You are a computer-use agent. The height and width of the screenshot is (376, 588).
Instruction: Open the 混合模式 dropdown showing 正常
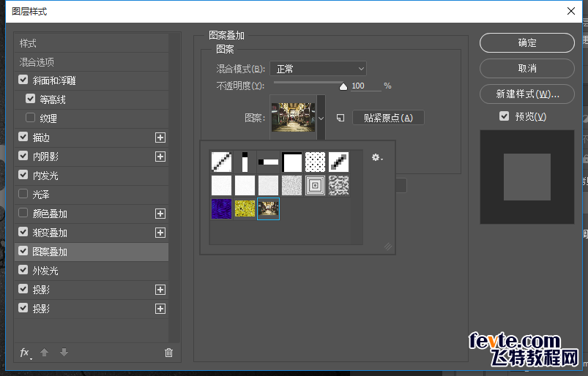[318, 69]
